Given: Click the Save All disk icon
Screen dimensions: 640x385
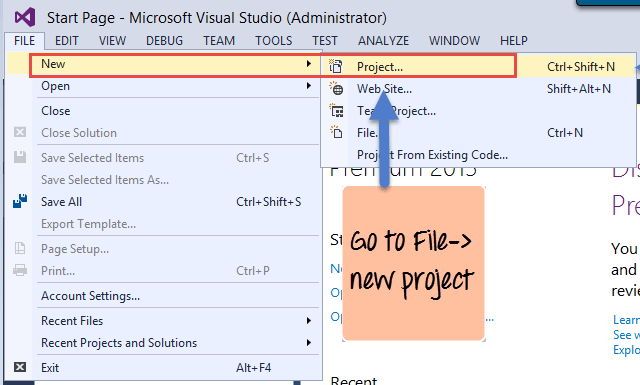Looking at the screenshot, I should [20, 201].
